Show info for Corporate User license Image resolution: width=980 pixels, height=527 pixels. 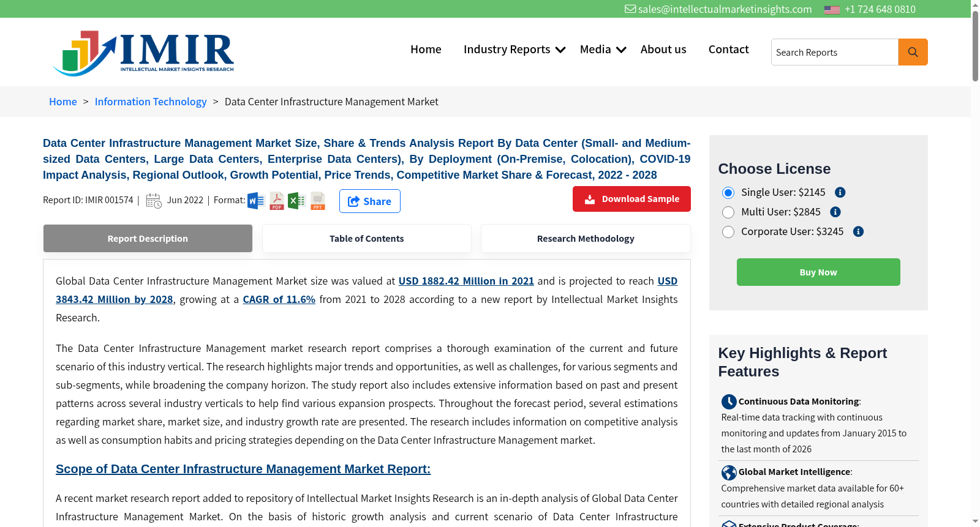[x=859, y=231]
